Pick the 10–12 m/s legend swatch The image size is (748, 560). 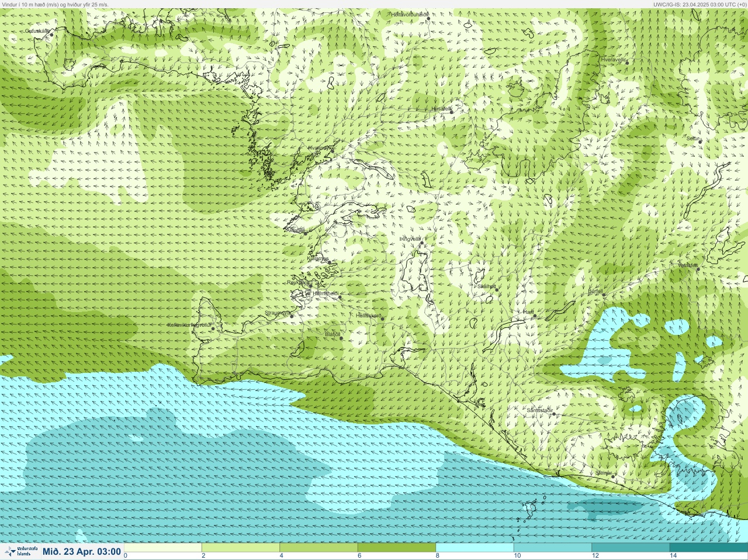(552, 548)
